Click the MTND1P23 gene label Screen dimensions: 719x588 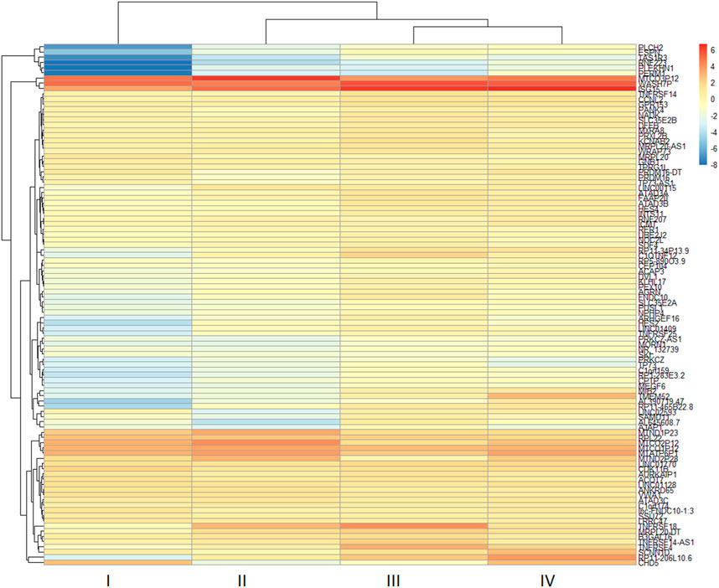pos(659,433)
